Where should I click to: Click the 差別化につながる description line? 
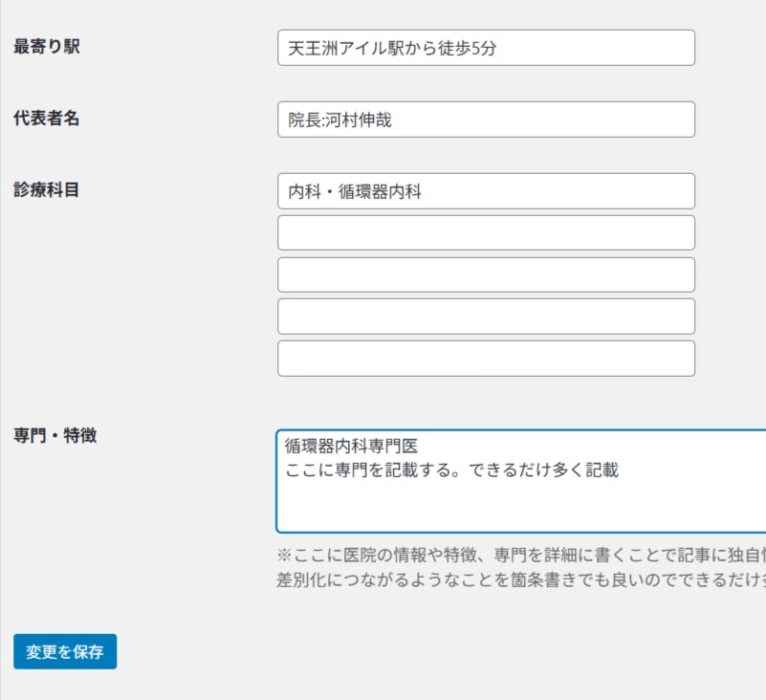pos(516,579)
